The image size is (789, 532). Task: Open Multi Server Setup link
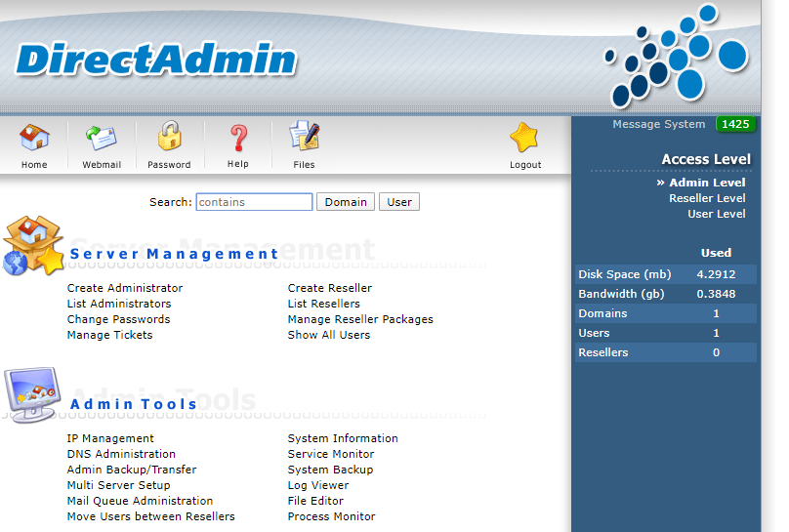(x=119, y=485)
